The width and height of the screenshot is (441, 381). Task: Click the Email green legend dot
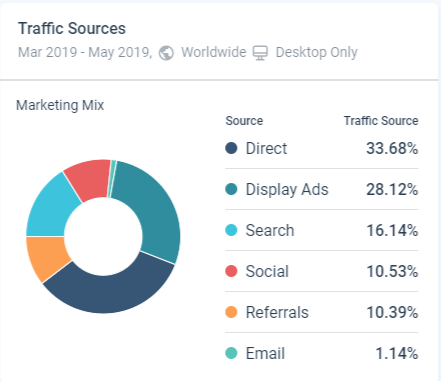coord(231,353)
